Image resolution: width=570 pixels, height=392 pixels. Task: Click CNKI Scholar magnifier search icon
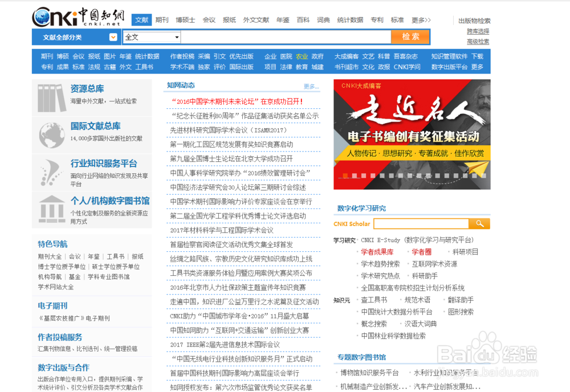pyautogui.click(x=479, y=224)
